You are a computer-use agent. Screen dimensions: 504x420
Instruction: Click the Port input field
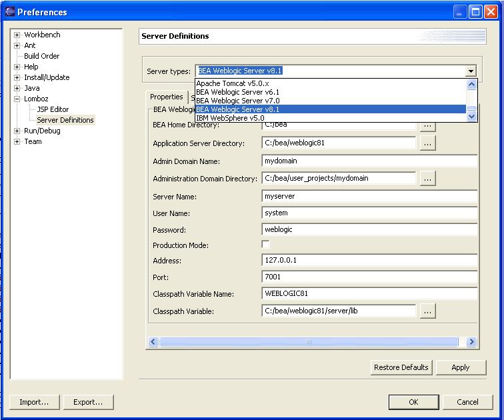pyautogui.click(x=370, y=277)
